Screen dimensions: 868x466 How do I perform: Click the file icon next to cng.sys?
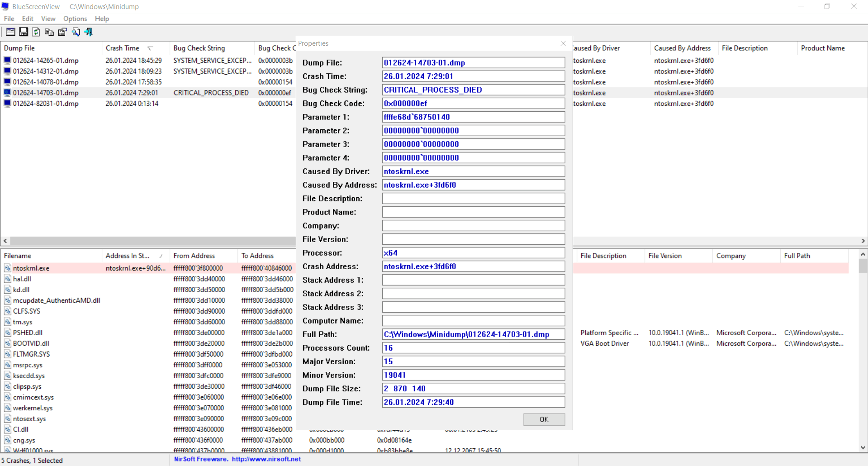[x=8, y=440]
